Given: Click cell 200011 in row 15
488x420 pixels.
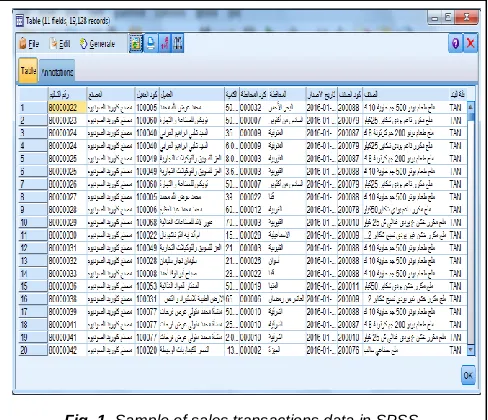Looking at the screenshot, I should click(349, 286).
